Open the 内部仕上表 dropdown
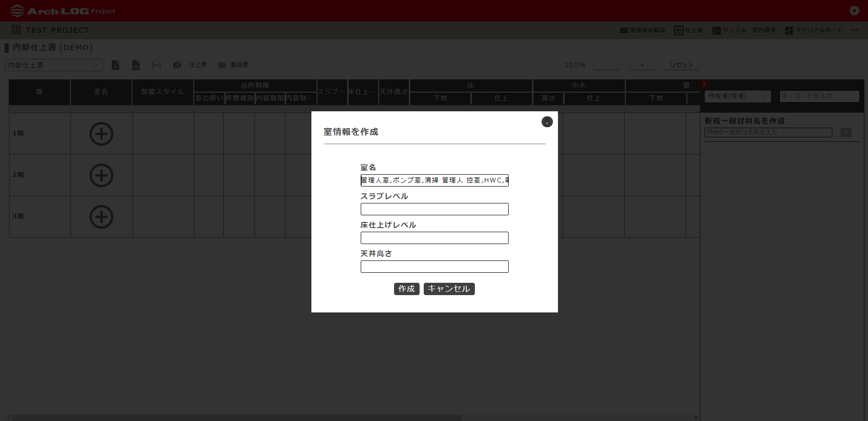Image resolution: width=868 pixels, height=421 pixels. pos(54,65)
